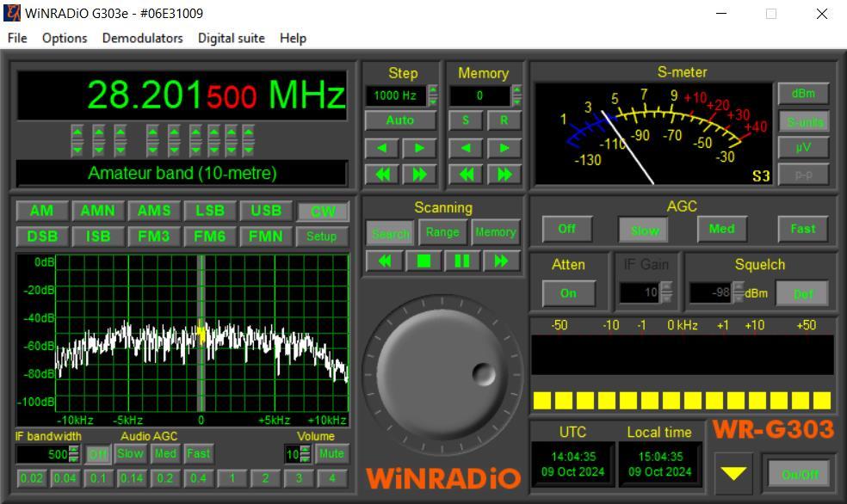Click the spectrum scope display
Image resolution: width=847 pixels, height=504 pixels.
tap(201, 334)
